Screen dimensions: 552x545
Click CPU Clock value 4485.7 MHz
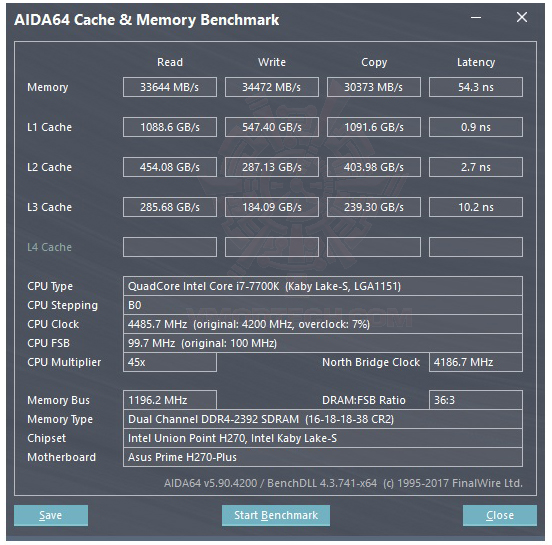click(x=323, y=324)
